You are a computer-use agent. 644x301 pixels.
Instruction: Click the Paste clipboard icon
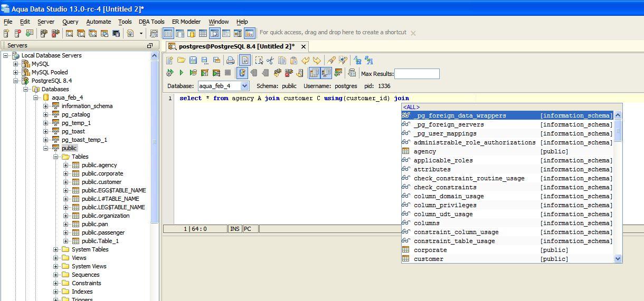[x=293, y=60]
